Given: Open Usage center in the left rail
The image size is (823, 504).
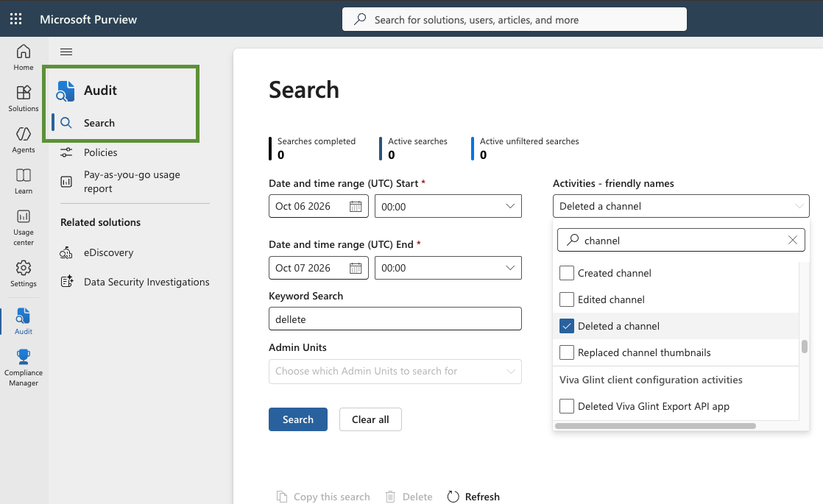Looking at the screenshot, I should pos(23,227).
